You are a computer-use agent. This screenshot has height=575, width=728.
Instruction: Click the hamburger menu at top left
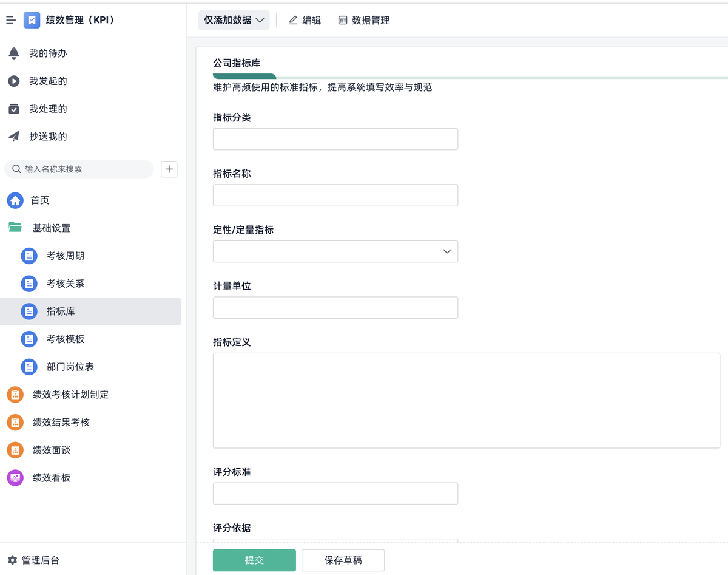pyautogui.click(x=10, y=20)
